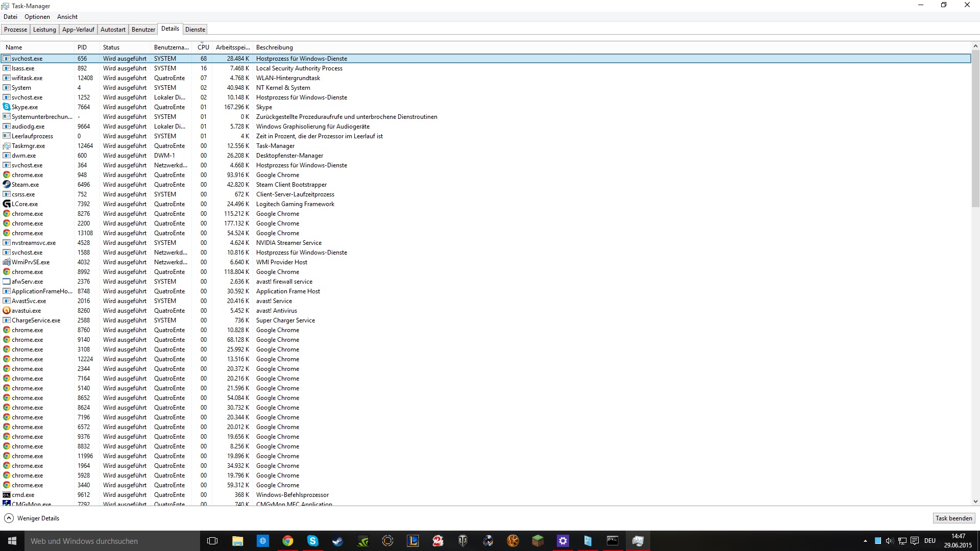This screenshot has height=551, width=980.
Task: Open Google Chrome from the taskbar
Action: pyautogui.click(x=288, y=541)
